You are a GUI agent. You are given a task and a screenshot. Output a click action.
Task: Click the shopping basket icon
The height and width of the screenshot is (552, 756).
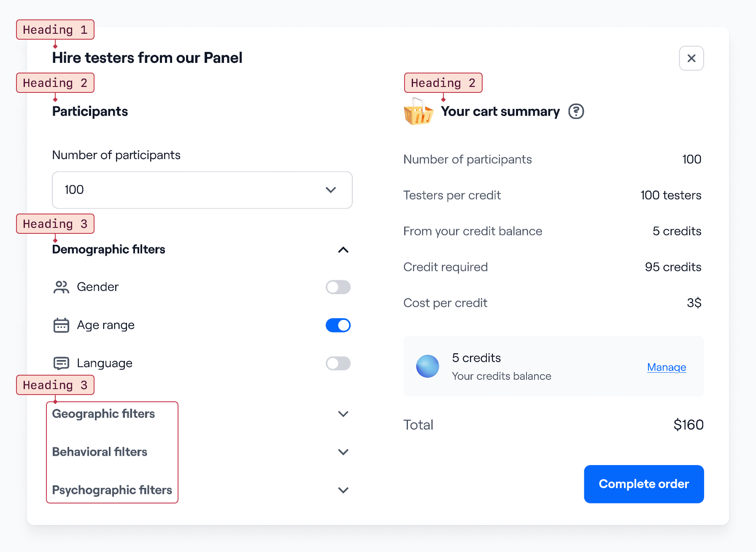click(418, 111)
